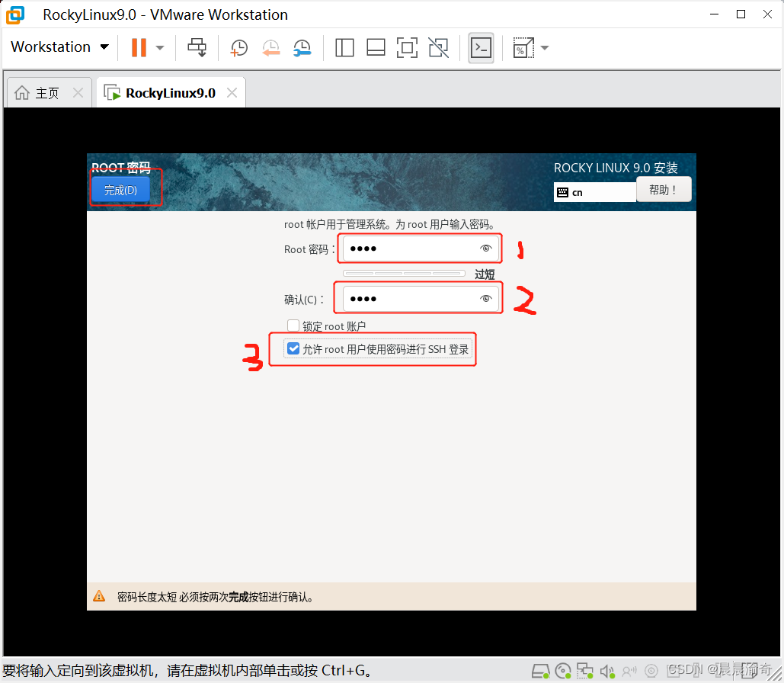Screen dimensions: 784x683
Task: Click the network adapter status icon
Action: coord(584,671)
